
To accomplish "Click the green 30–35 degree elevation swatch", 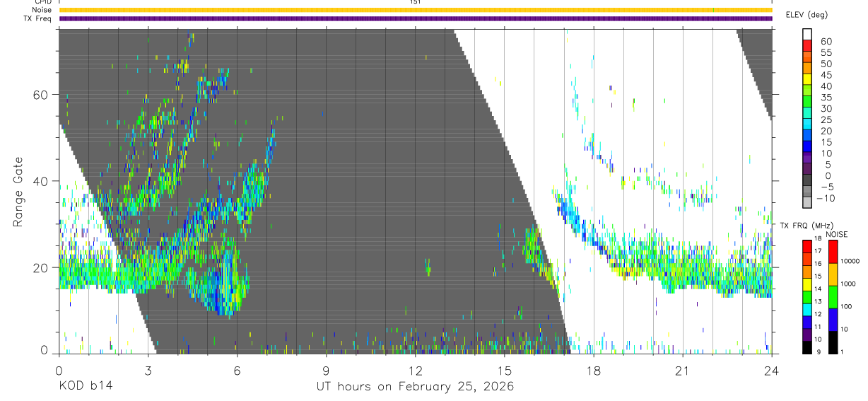I will point(807,102).
